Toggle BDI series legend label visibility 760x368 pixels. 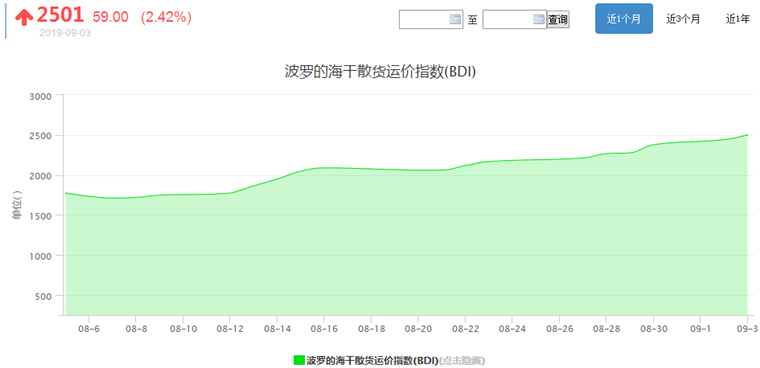372,360
